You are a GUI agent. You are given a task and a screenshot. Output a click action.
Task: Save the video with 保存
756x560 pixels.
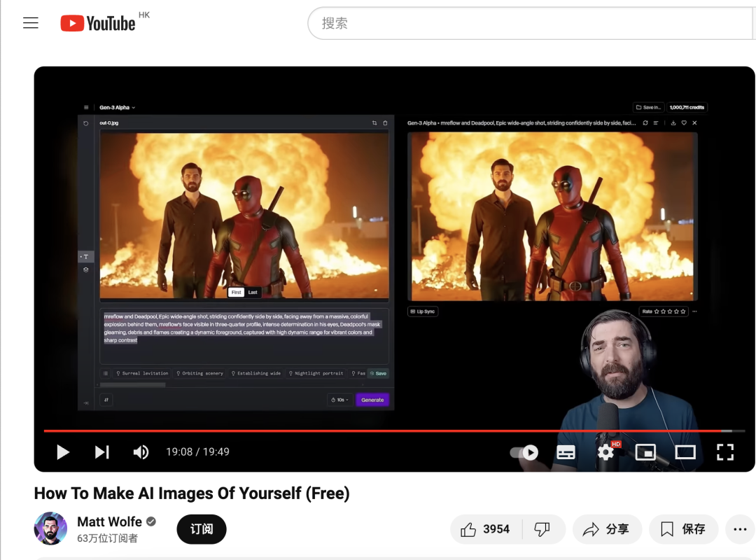tap(683, 529)
